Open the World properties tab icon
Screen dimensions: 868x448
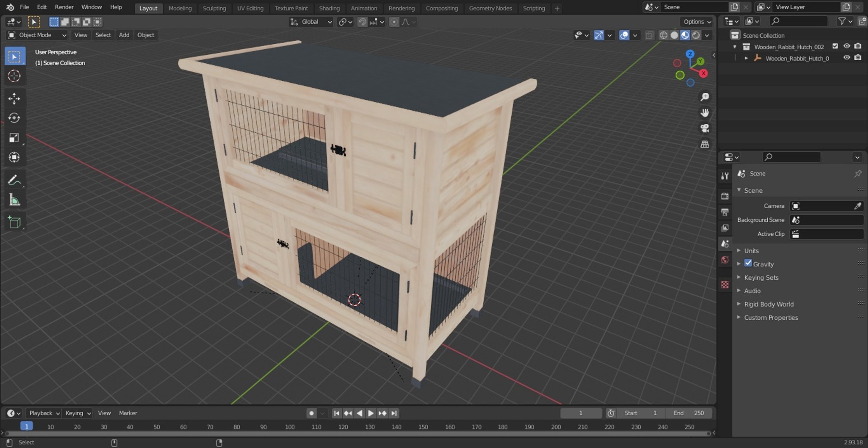click(725, 260)
